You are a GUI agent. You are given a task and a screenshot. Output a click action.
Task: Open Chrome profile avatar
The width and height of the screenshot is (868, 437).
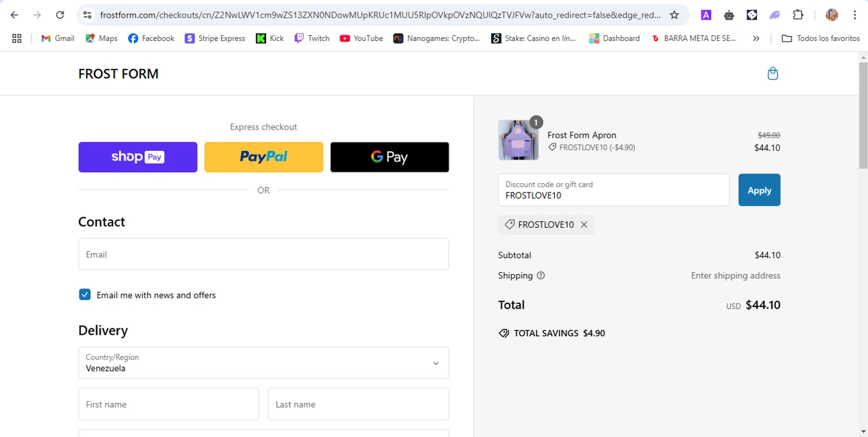[x=832, y=15]
